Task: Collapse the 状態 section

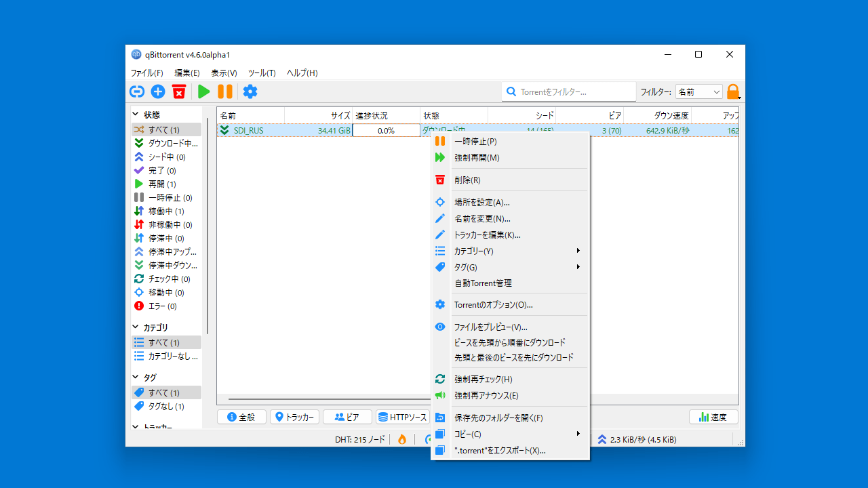Action: pyautogui.click(x=136, y=115)
